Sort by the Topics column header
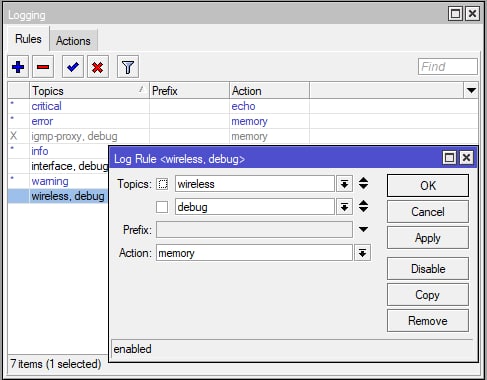Screen dimensions: 487x380 pyautogui.click(x=89, y=90)
